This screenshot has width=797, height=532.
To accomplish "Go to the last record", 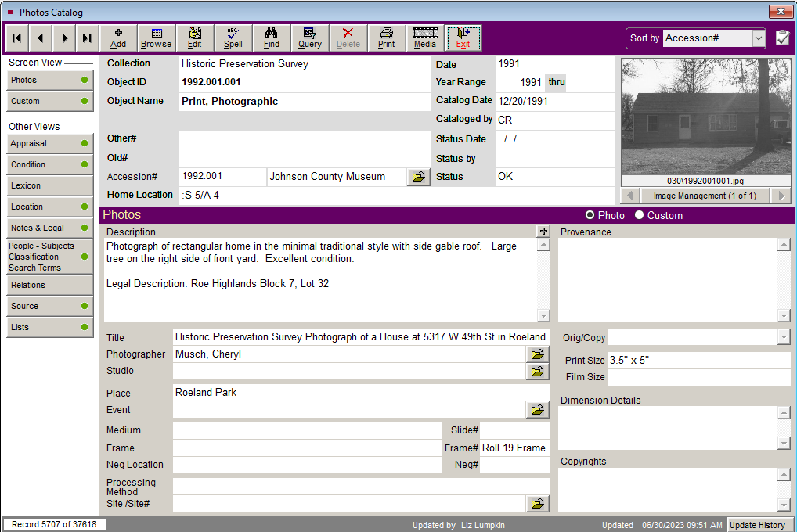I will click(88, 38).
